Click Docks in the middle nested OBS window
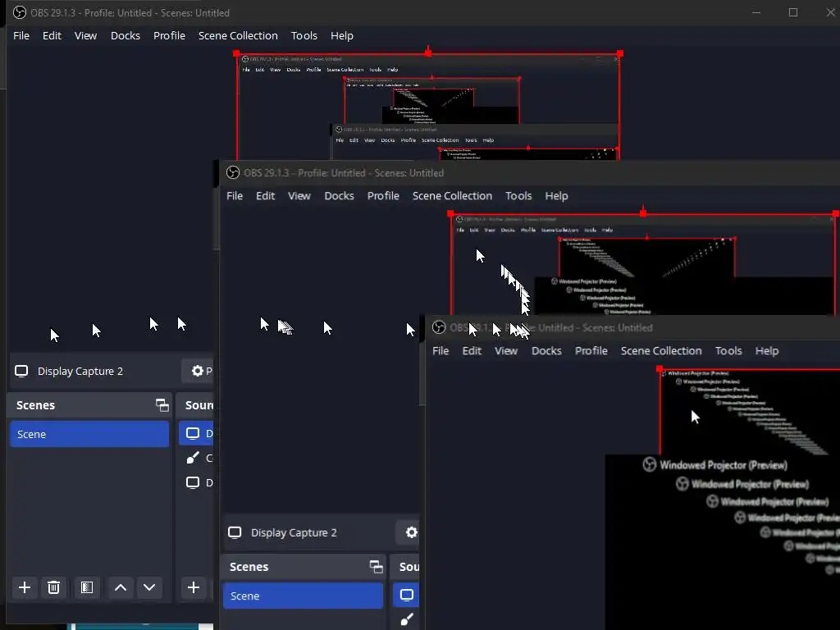The height and width of the screenshot is (630, 840). point(339,195)
